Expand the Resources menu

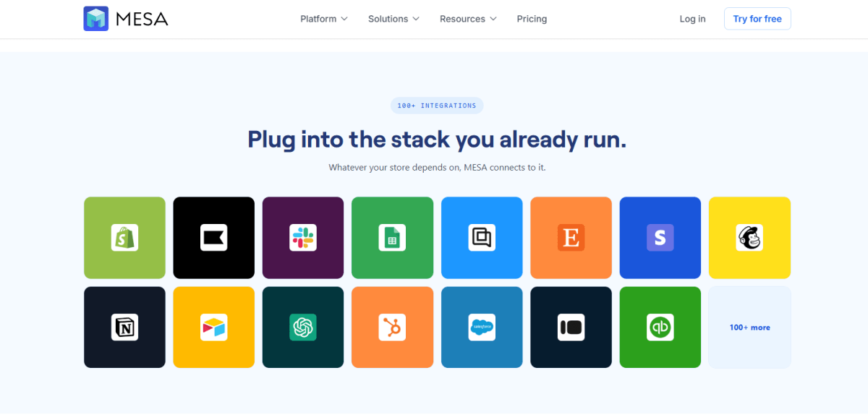coord(468,19)
